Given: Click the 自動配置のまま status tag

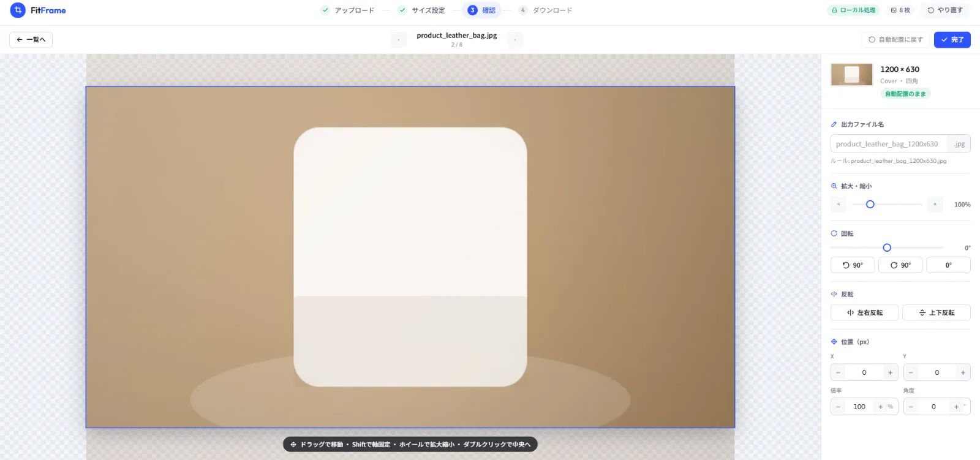Looking at the screenshot, I should point(906,94).
